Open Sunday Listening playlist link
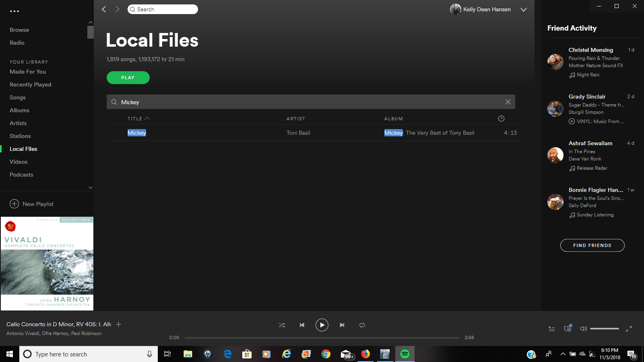Screen dimensions: 644x362 (x=595, y=215)
